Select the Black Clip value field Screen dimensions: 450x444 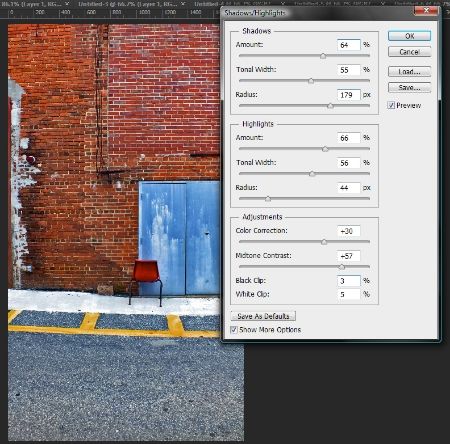(349, 281)
